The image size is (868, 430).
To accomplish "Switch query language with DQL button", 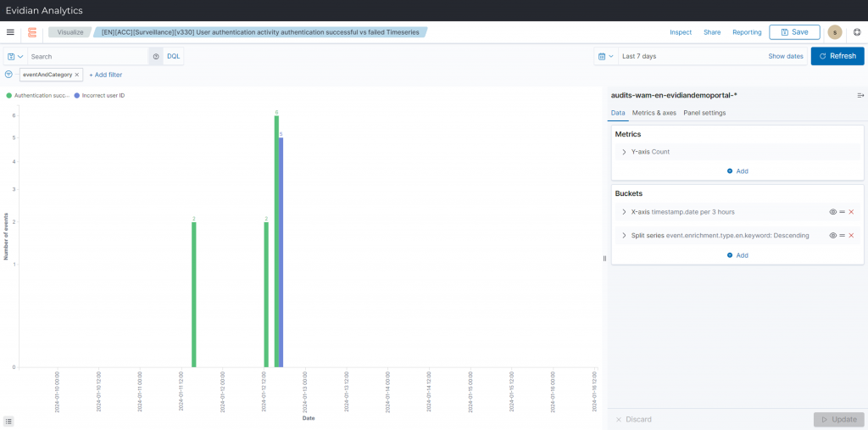I will [173, 57].
